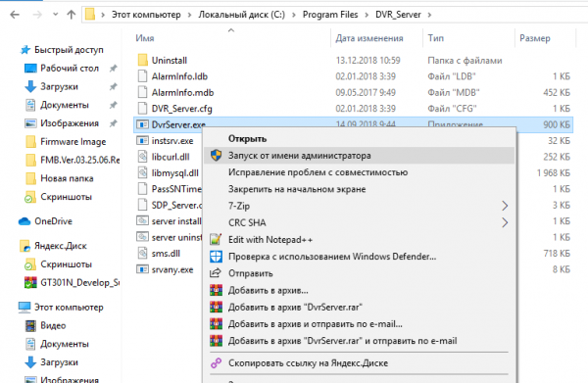Navigate to Этот компьютер breadcrumb

point(146,15)
